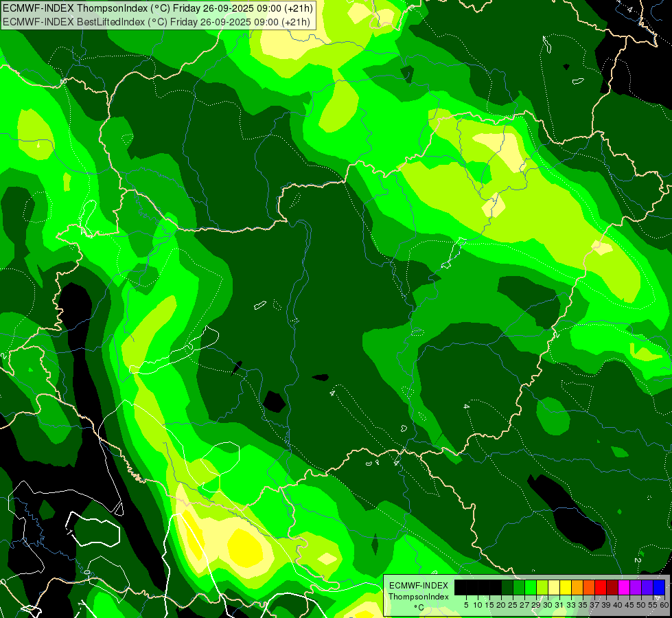This screenshot has height=618, width=672.
Task: Click the bright green legend swatch (27–29)
Action: click(x=531, y=587)
